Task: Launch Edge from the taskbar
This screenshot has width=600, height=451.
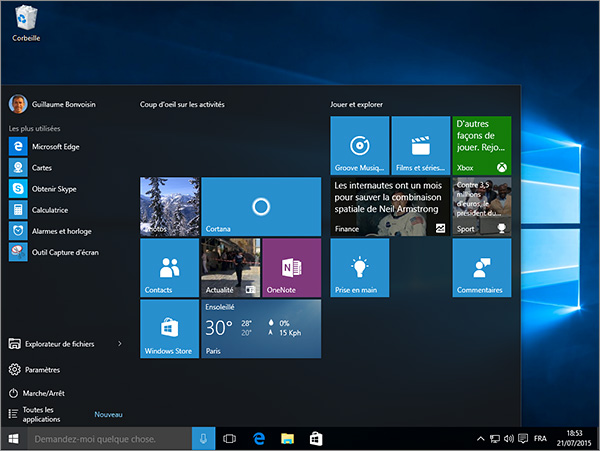Action: pos(259,439)
